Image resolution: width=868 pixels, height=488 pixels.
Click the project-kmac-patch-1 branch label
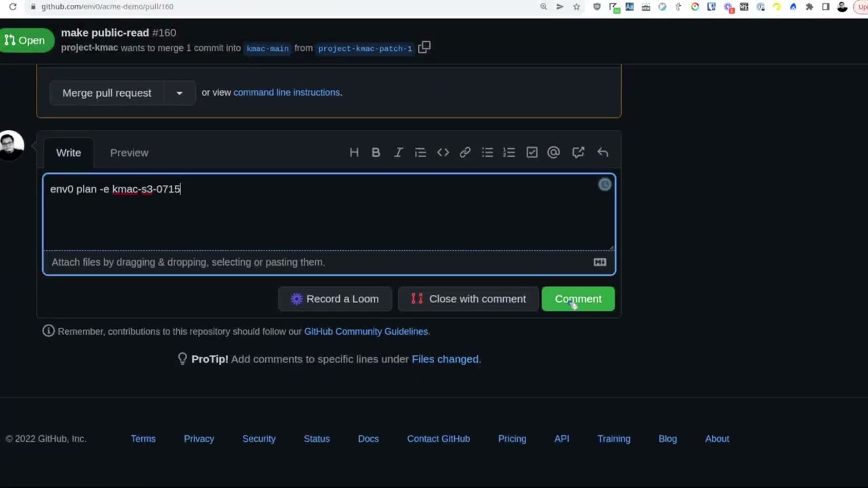click(x=365, y=48)
